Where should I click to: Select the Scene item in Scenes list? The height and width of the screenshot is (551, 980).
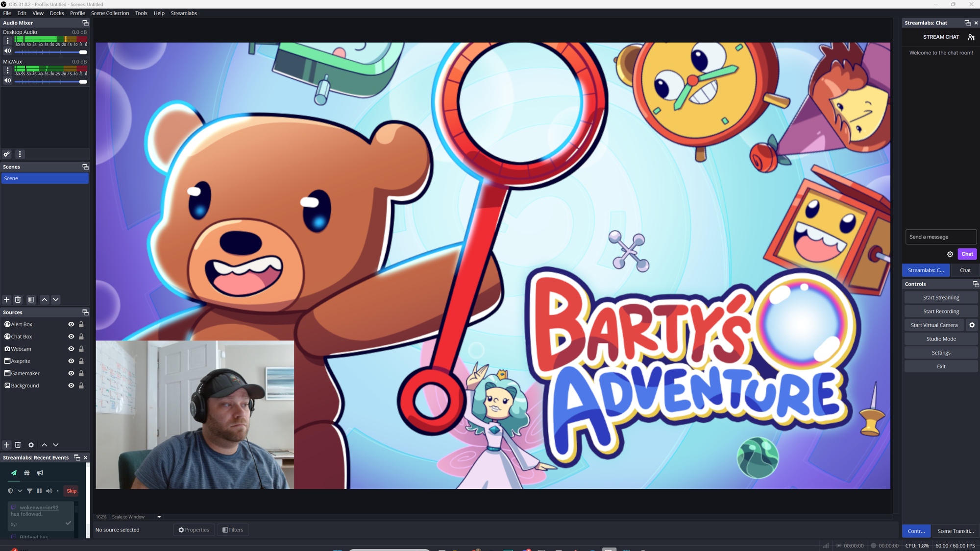click(x=45, y=178)
